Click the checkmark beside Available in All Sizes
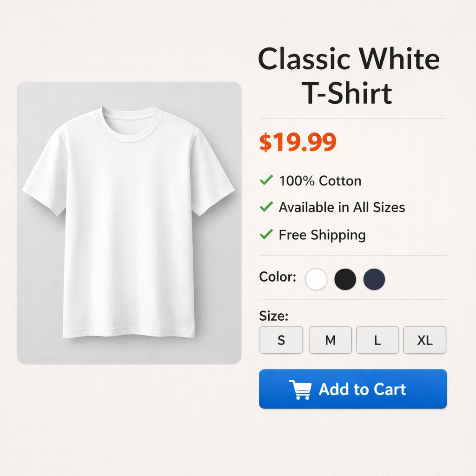 pos(266,207)
